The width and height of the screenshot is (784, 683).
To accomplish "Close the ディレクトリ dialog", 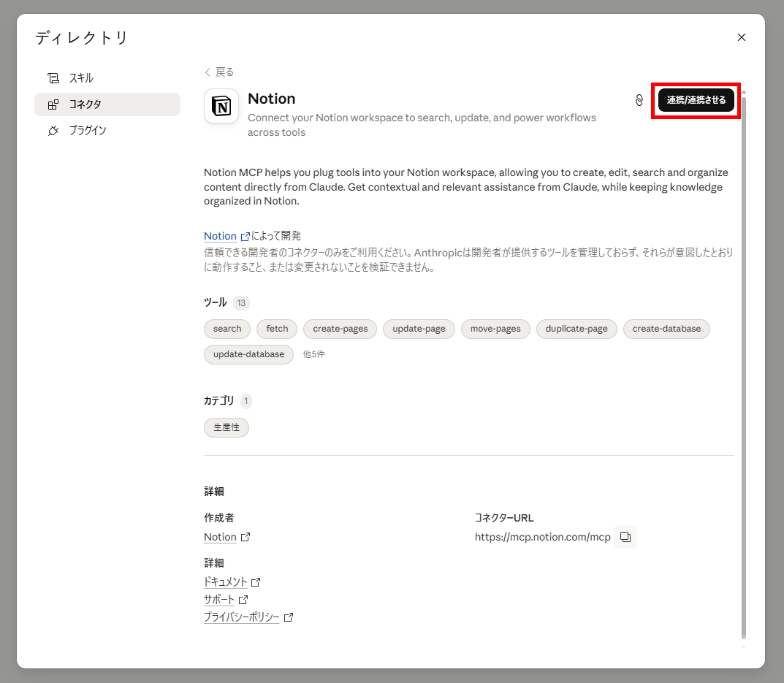I will click(741, 37).
